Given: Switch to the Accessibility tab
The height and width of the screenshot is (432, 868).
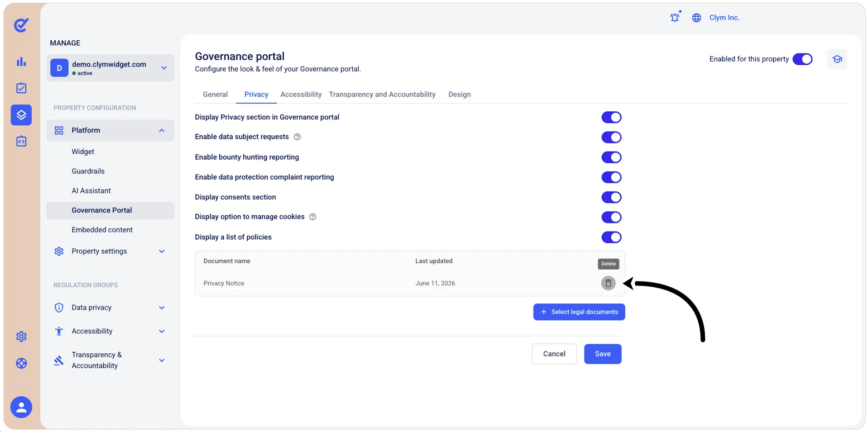Looking at the screenshot, I should [301, 95].
